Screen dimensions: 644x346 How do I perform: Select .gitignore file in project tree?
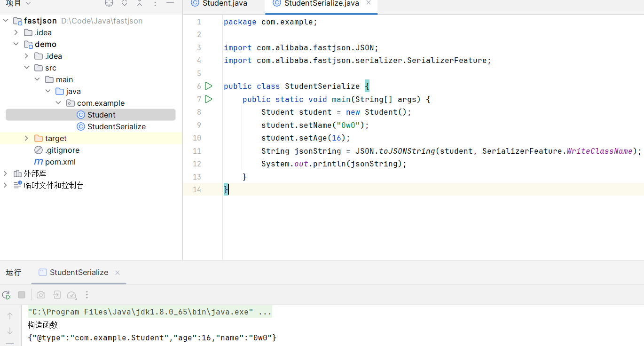point(62,150)
